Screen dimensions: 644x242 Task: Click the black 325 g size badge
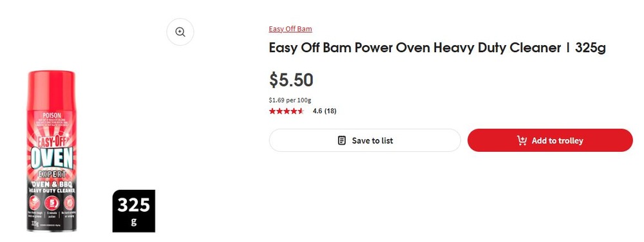[134, 211]
